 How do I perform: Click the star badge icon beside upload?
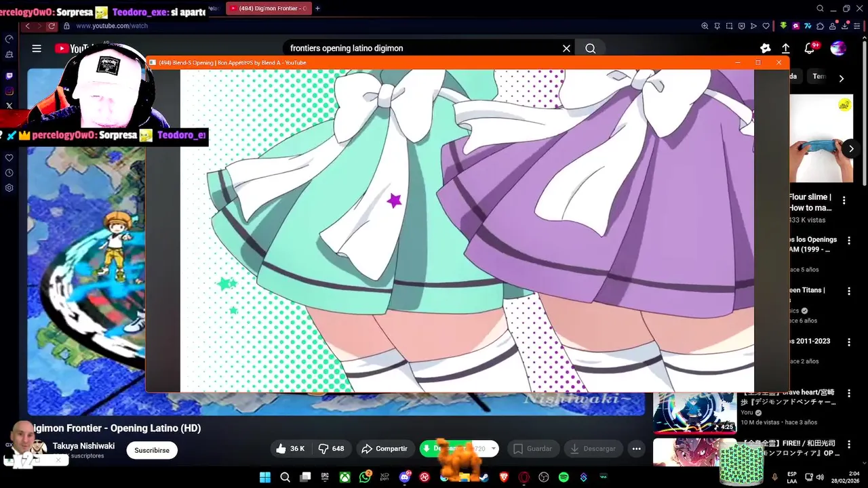click(x=765, y=48)
